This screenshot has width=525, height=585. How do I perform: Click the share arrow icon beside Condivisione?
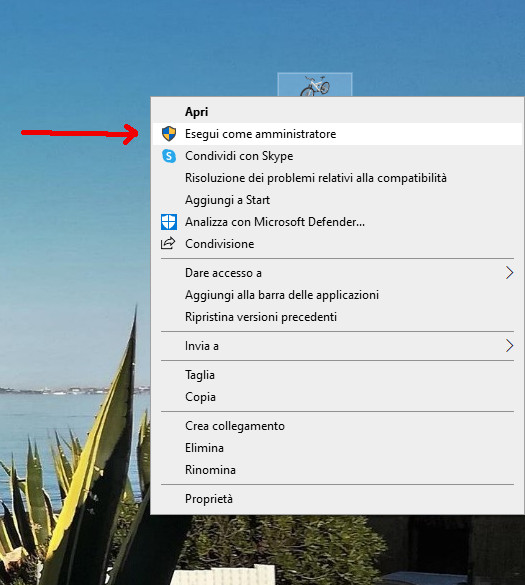tap(168, 243)
